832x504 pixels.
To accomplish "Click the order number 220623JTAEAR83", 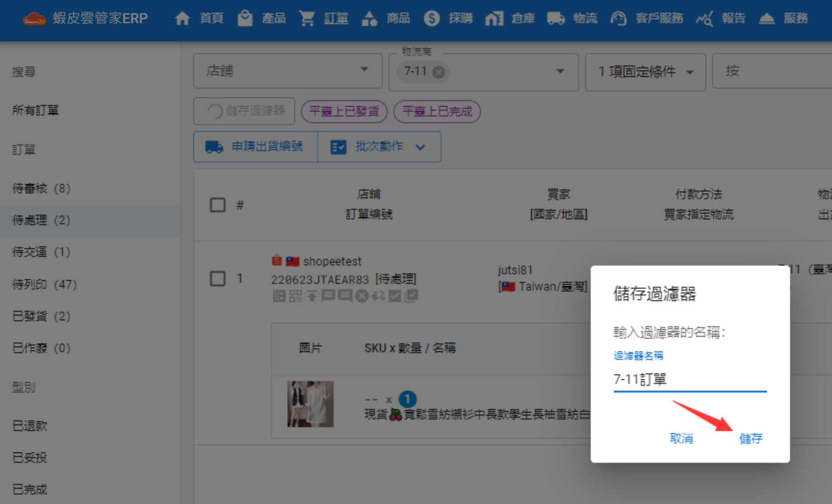I will click(x=320, y=279).
